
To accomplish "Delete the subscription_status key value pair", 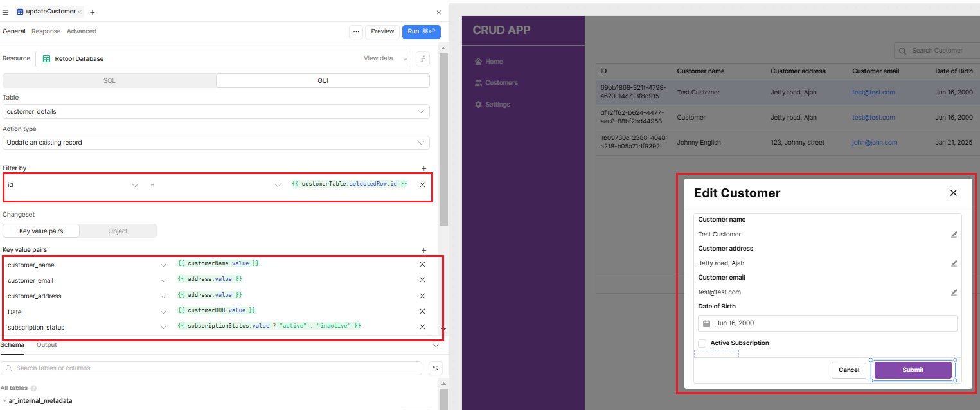I will point(422,326).
